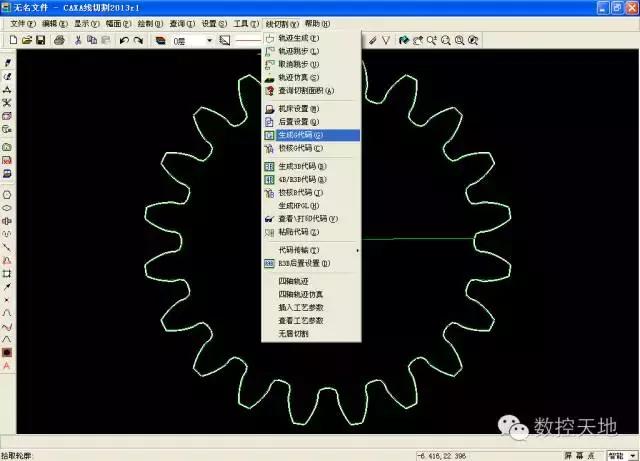
Task: Click the redraw green arrow icon
Action: pos(404,40)
